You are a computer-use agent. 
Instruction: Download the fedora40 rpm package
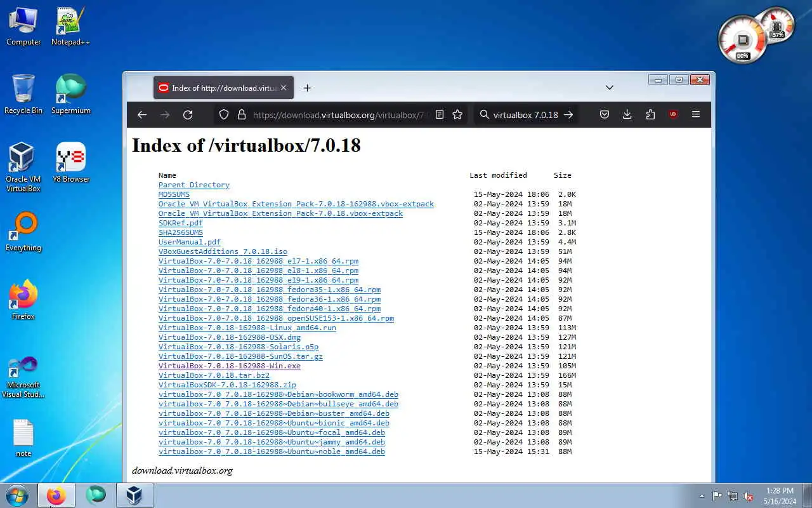point(270,309)
